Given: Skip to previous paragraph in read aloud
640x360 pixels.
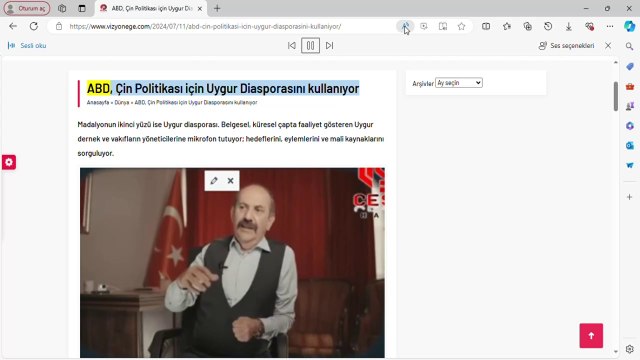Looking at the screenshot, I should pos(292,46).
